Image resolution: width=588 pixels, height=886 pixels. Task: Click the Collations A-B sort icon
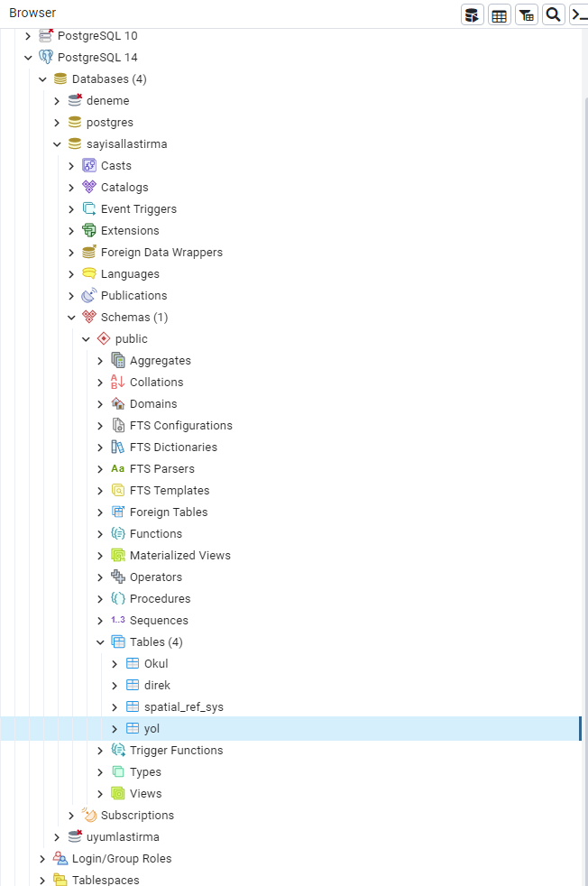(x=118, y=382)
